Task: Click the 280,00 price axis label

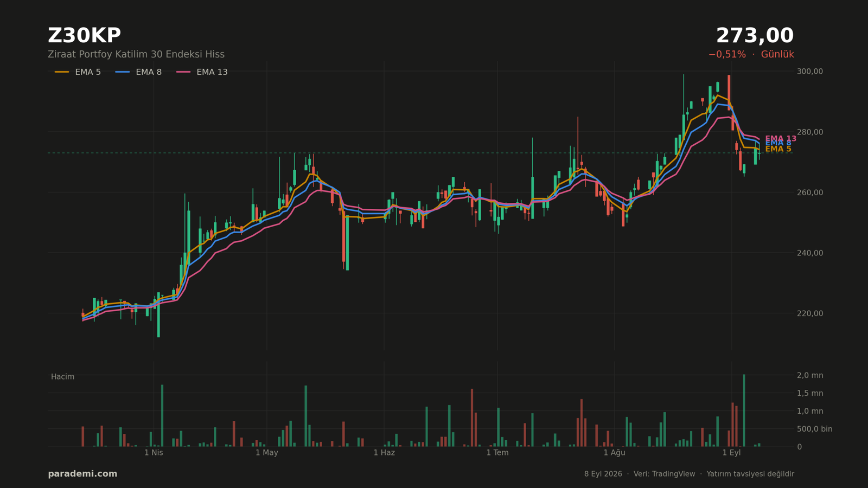Action: (x=810, y=132)
